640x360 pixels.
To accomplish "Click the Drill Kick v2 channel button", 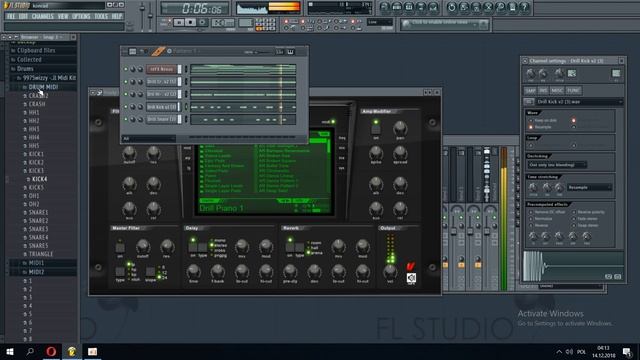I will (162, 107).
